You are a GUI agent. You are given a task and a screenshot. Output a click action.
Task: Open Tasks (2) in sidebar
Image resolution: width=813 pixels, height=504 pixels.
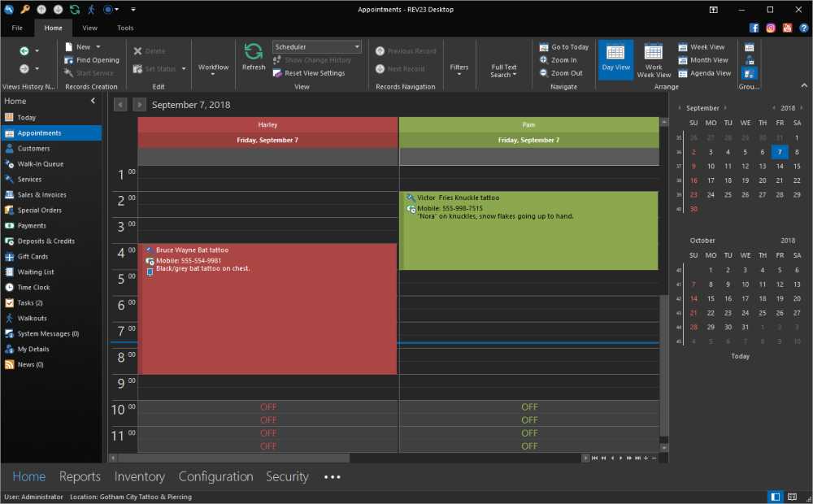coord(50,303)
